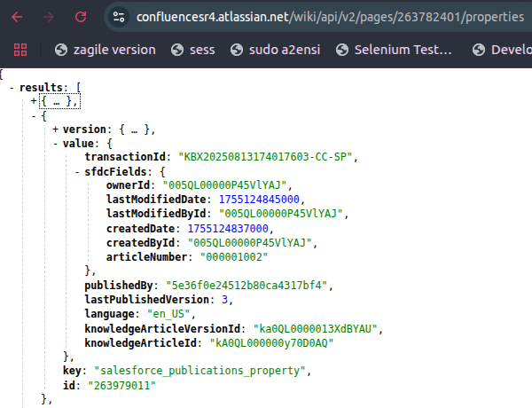This screenshot has height=408, width=532.
Task: Reload the current page
Action: pos(81,17)
